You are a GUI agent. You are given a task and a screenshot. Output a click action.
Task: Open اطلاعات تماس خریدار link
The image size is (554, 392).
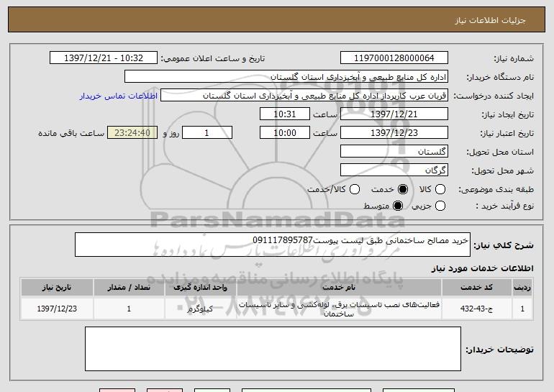pos(119,96)
